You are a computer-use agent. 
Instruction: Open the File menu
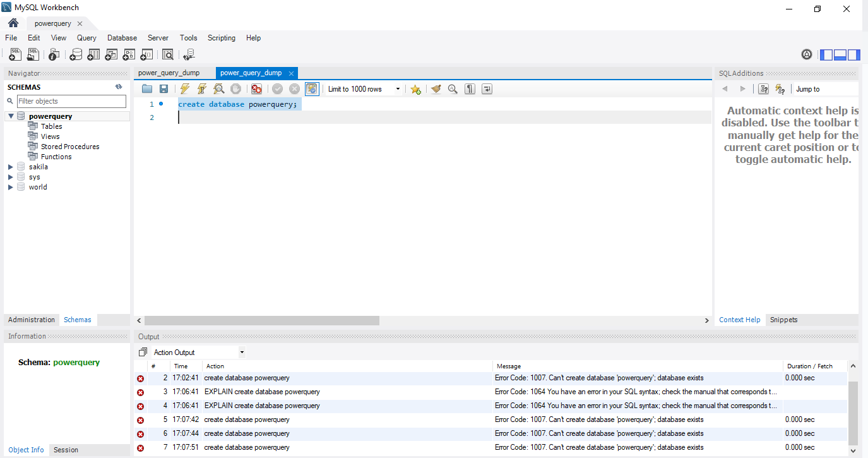coord(11,38)
